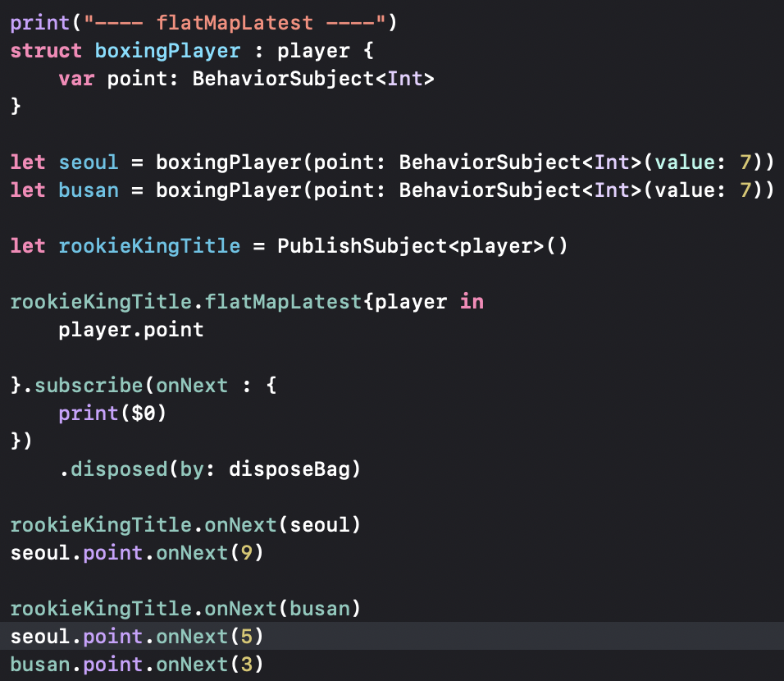Click the "---- flatMapLatest ----" string literal
The image size is (784, 681).
(x=235, y=22)
